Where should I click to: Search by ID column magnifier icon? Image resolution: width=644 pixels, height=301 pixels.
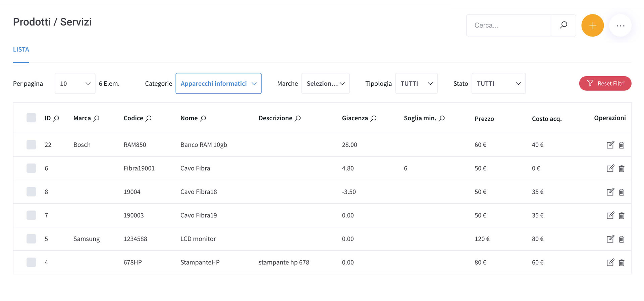(56, 118)
